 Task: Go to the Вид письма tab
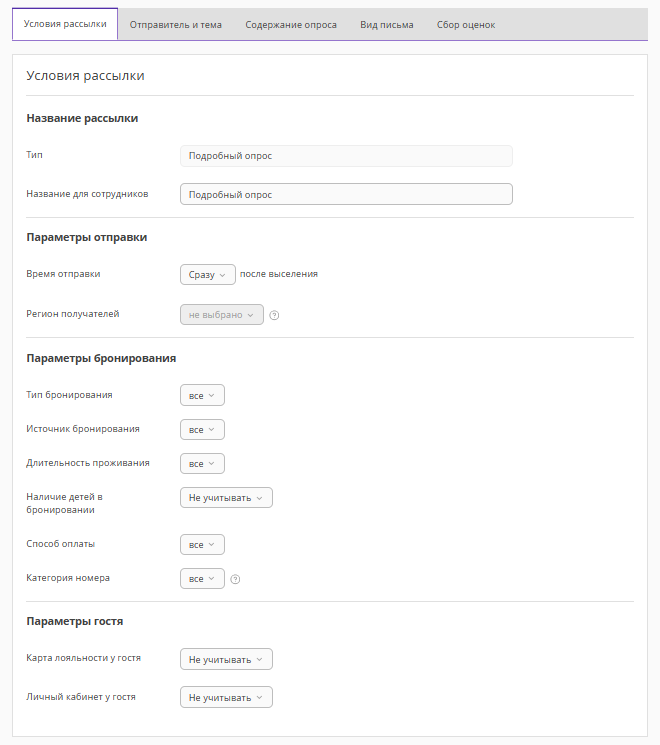click(387, 24)
